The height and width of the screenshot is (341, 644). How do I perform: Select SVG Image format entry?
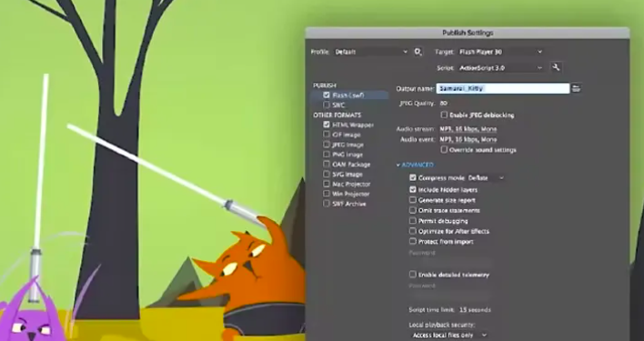[347, 174]
